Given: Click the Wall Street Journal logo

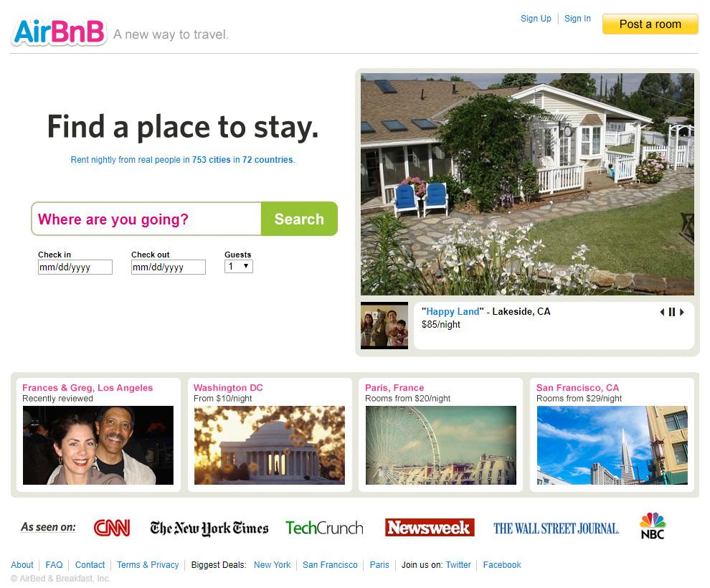Looking at the screenshot, I should (x=556, y=528).
